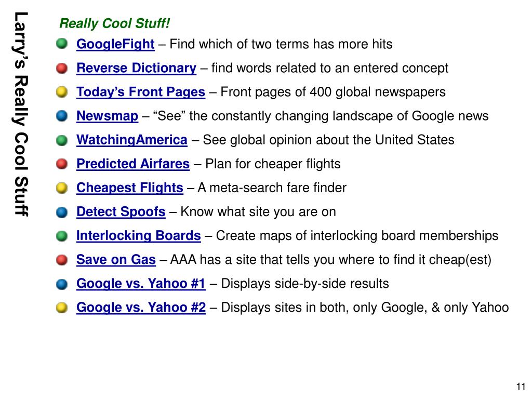The width and height of the screenshot is (532, 399).
Task: Open the Cheapest Flights link
Action: 129,188
